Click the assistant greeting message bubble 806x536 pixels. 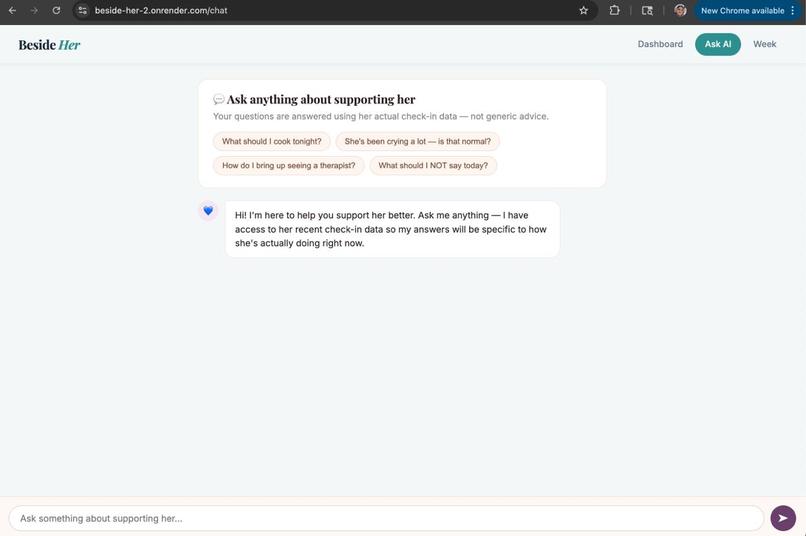pos(392,229)
